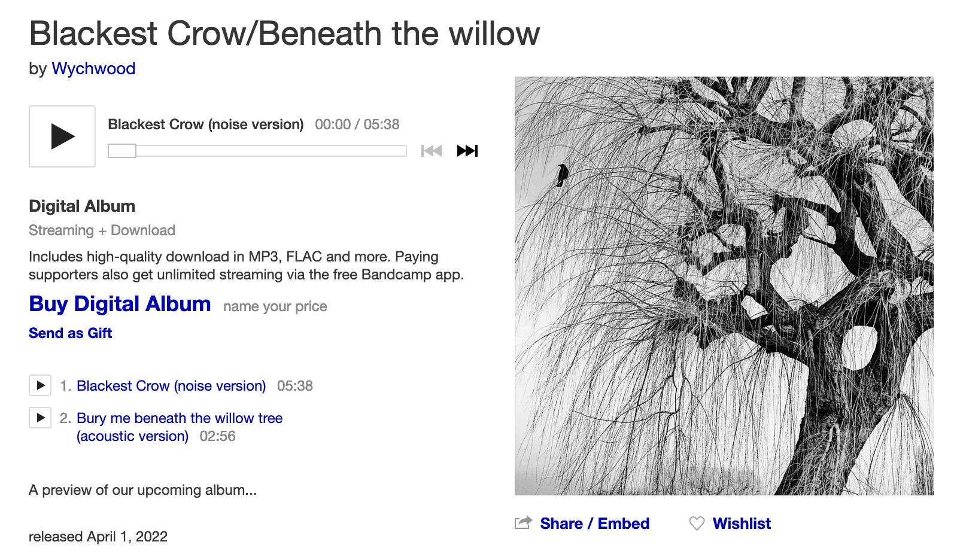This screenshot has width=960, height=560.
Task: Click Buy Digital Album
Action: click(120, 305)
